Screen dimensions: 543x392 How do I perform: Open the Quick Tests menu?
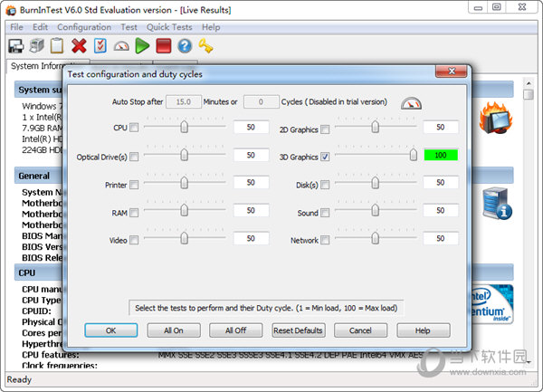[169, 27]
